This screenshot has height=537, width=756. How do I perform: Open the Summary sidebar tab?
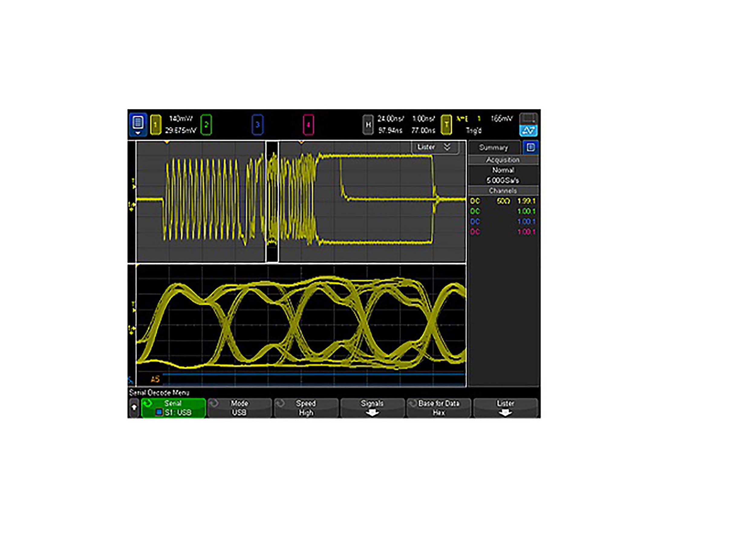494,147
